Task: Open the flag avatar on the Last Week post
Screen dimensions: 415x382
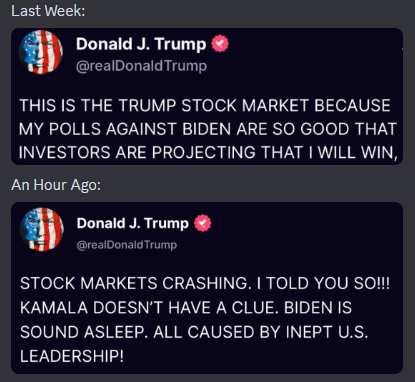Action: [41, 52]
